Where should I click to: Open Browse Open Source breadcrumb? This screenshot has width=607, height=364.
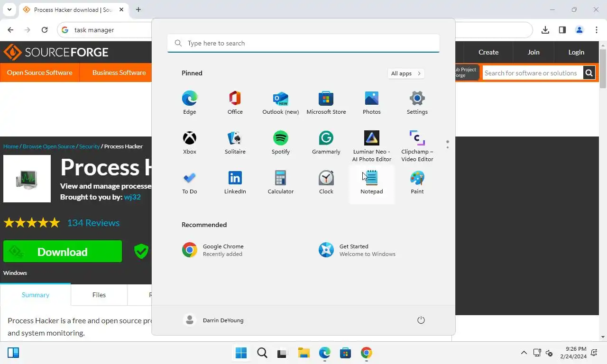49,146
